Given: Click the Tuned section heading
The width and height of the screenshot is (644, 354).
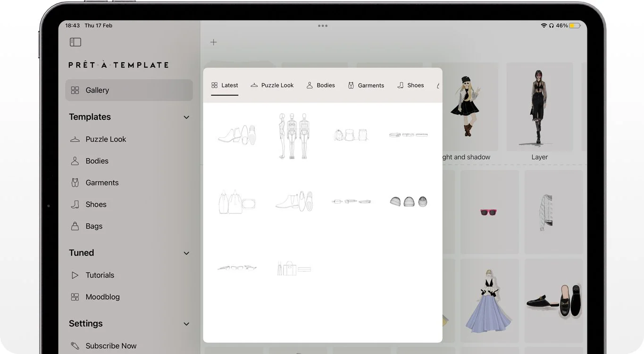Looking at the screenshot, I should pyautogui.click(x=81, y=253).
